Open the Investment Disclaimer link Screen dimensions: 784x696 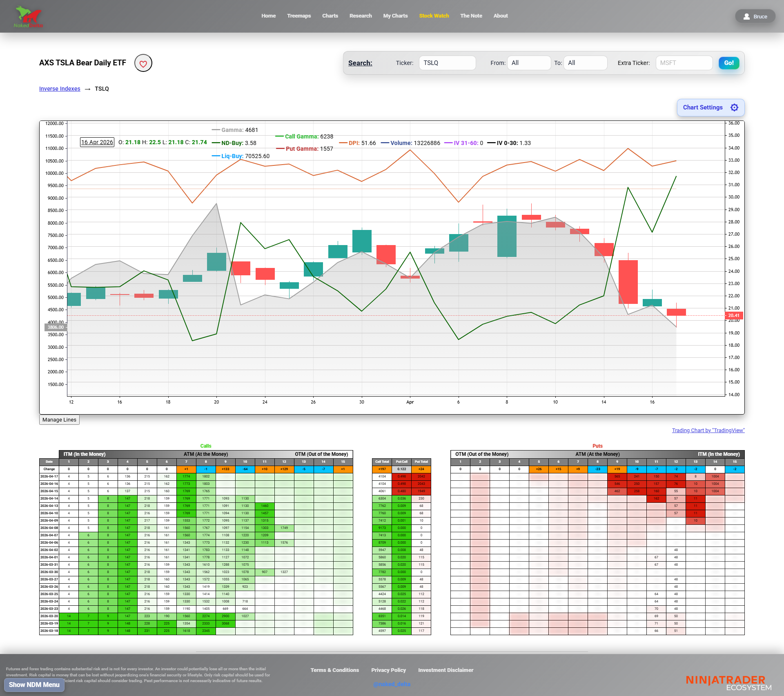[x=445, y=670]
